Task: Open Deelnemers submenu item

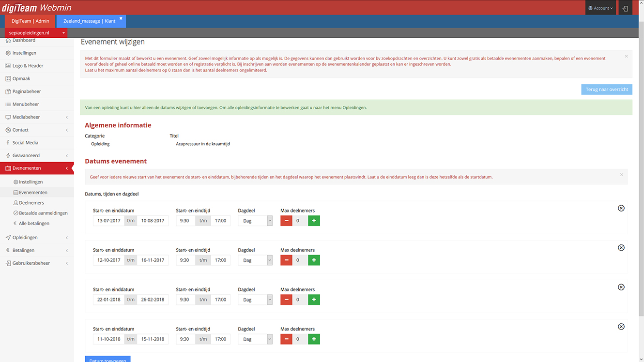Action: [x=31, y=203]
